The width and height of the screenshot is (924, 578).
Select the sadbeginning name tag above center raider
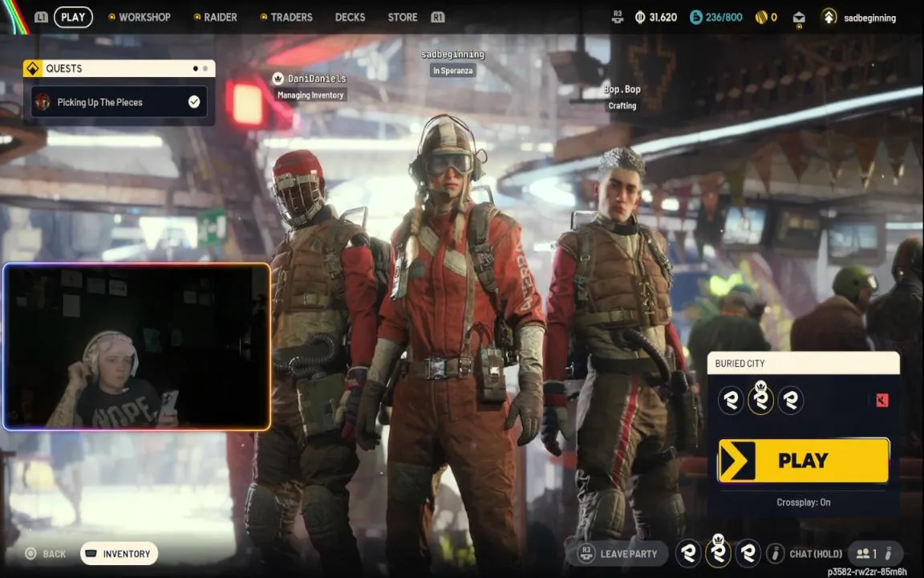point(453,55)
